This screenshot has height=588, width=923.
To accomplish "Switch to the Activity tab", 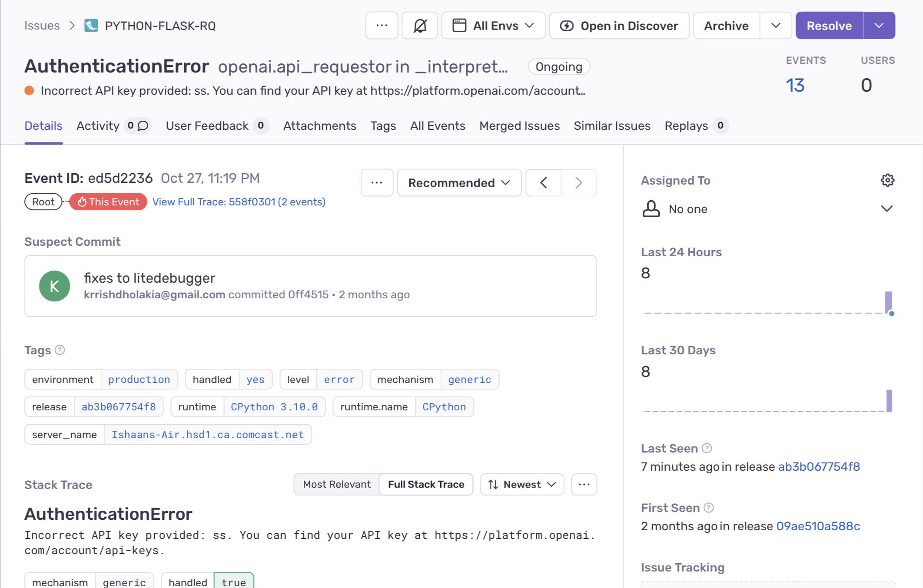I will coord(97,126).
